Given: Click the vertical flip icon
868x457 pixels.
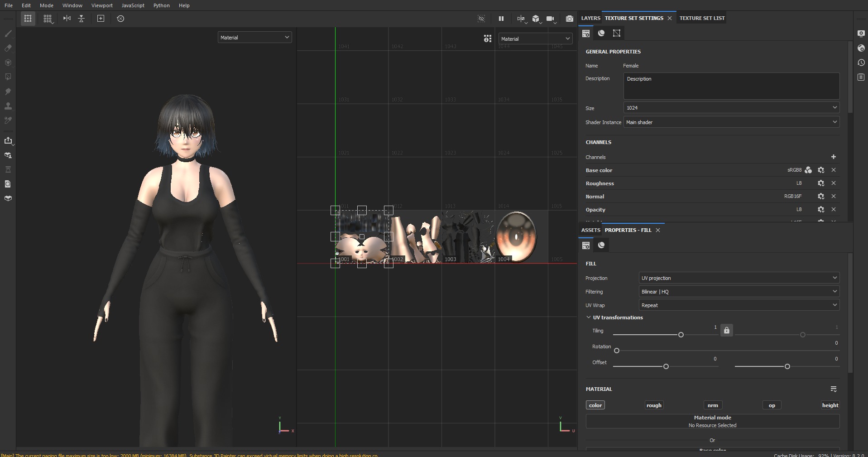Looking at the screenshot, I should click(x=82, y=19).
